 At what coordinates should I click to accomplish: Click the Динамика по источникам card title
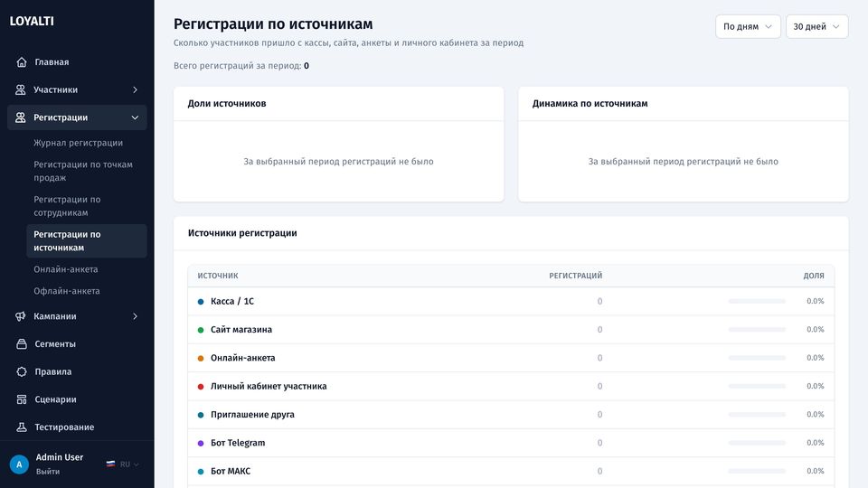pyautogui.click(x=590, y=103)
